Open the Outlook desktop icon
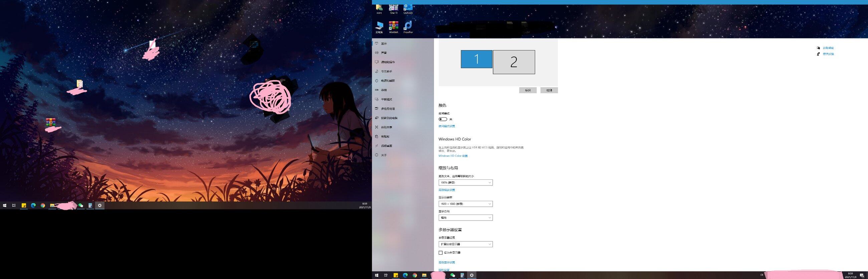 (x=408, y=9)
